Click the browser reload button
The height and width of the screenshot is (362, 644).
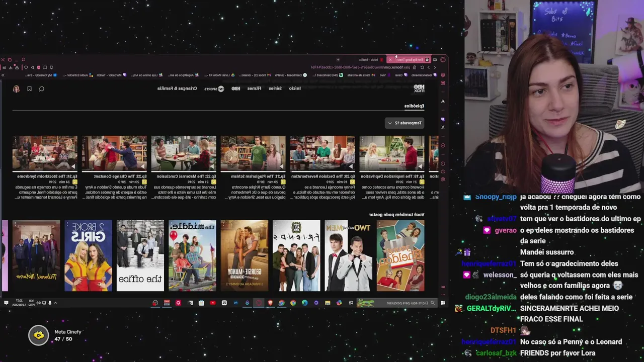tap(422, 67)
